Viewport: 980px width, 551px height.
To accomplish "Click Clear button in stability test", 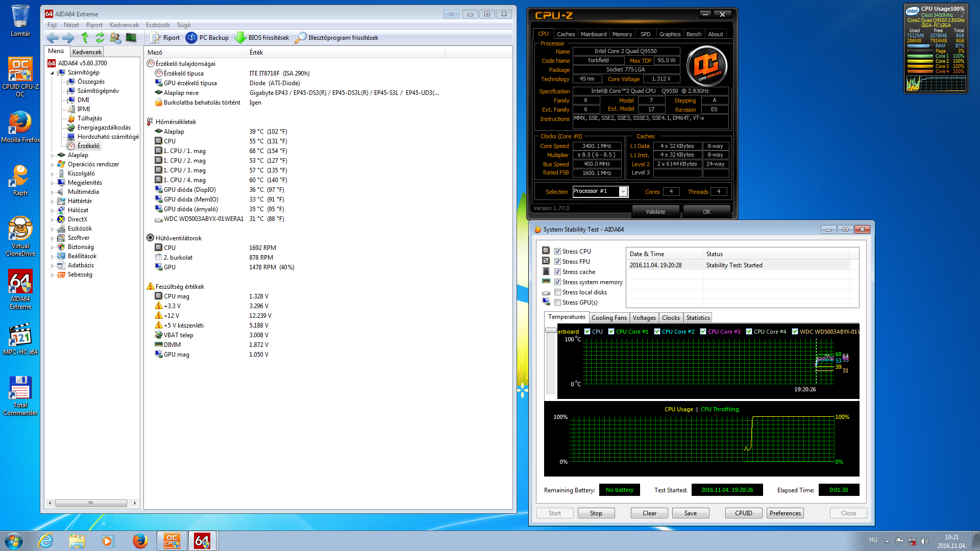I will coord(650,513).
